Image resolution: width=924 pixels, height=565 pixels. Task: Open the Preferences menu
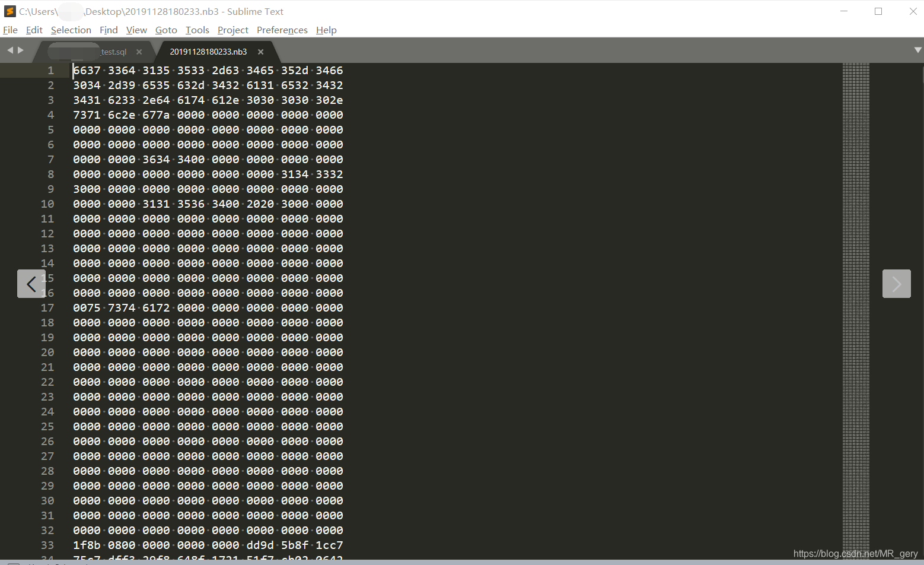coord(282,30)
